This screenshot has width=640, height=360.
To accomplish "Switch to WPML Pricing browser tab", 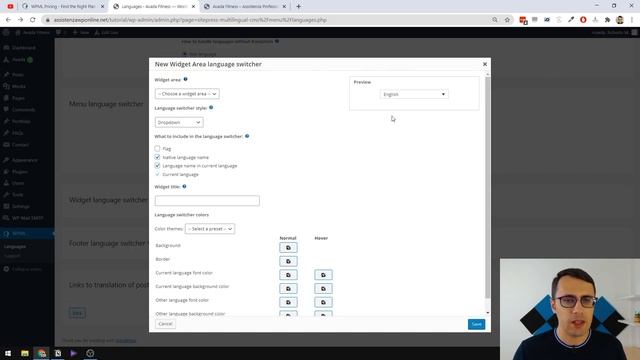I will click(63, 7).
